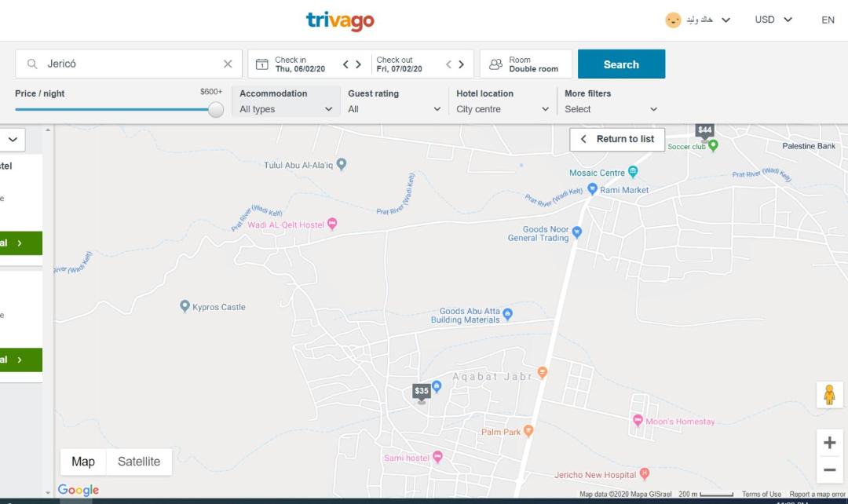The image size is (848, 504).
Task: Click Wadi AL-Qelt Hostel map pin
Action: pyautogui.click(x=332, y=225)
